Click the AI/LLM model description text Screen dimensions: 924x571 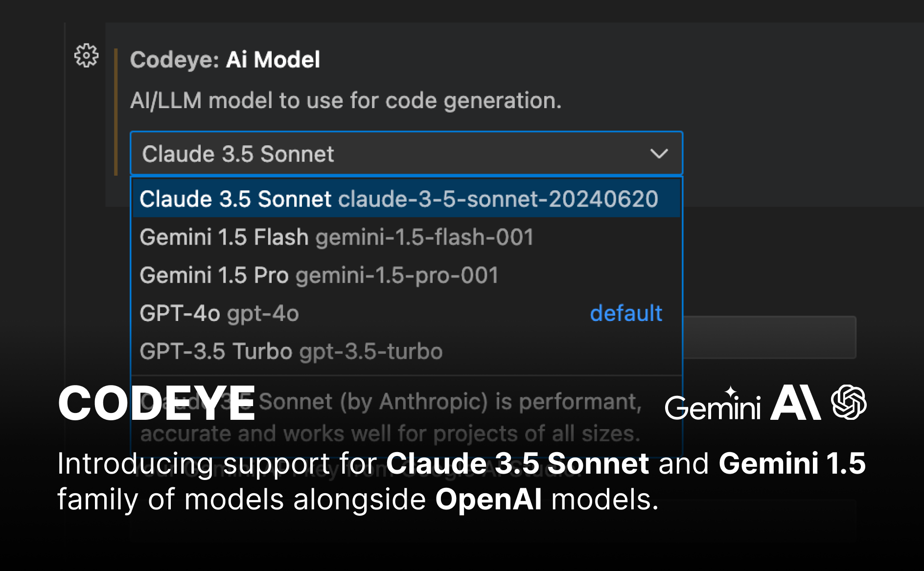(346, 101)
